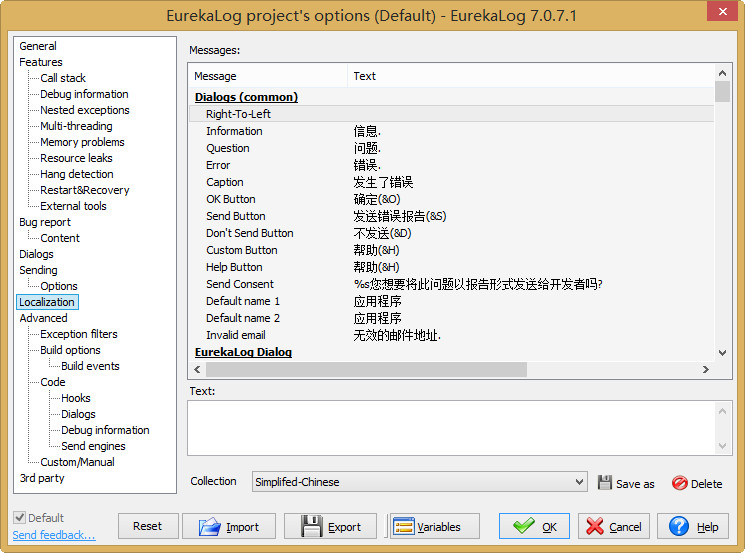Select Debug information under Code
Screen dimensions: 745x553
coord(105,430)
